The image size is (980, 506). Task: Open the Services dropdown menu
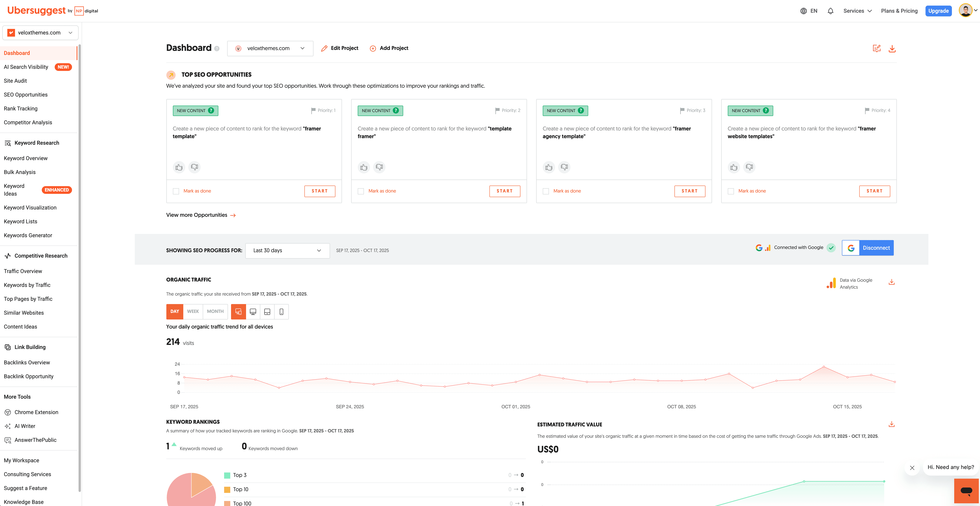pos(857,11)
